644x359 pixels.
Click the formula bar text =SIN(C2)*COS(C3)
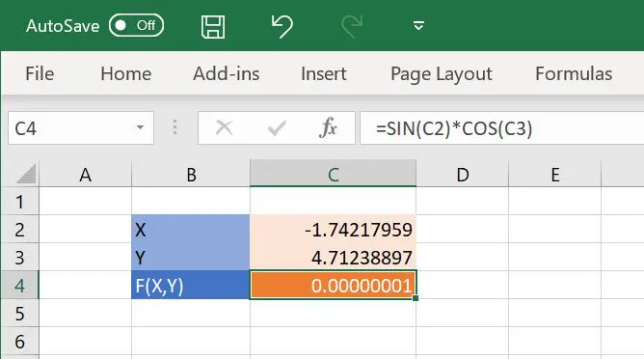454,128
